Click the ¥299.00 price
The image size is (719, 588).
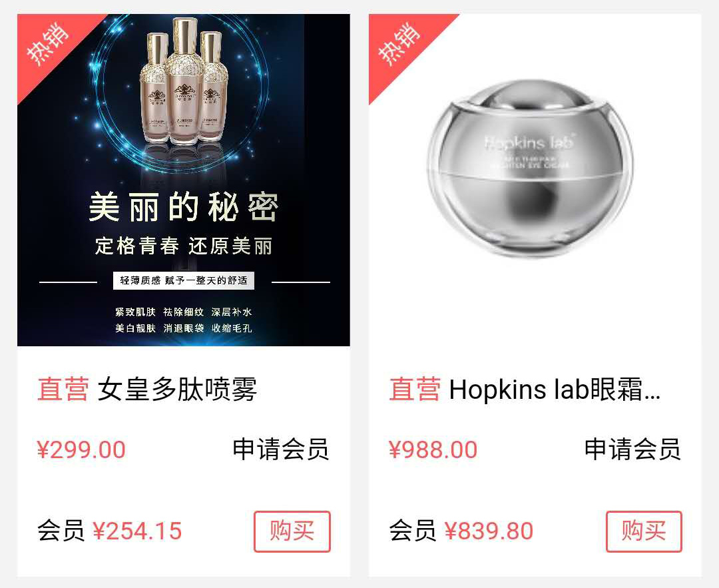coord(81,449)
